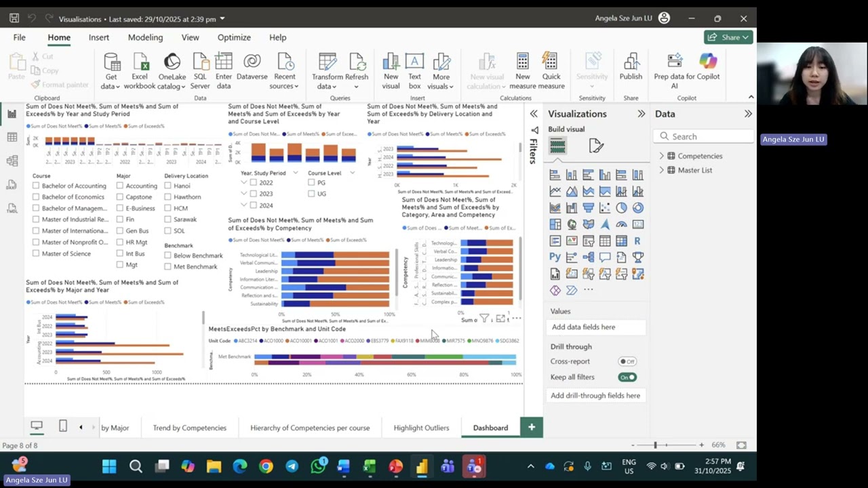Go to Highlight Outliers page
The width and height of the screenshot is (868, 488).
421,428
